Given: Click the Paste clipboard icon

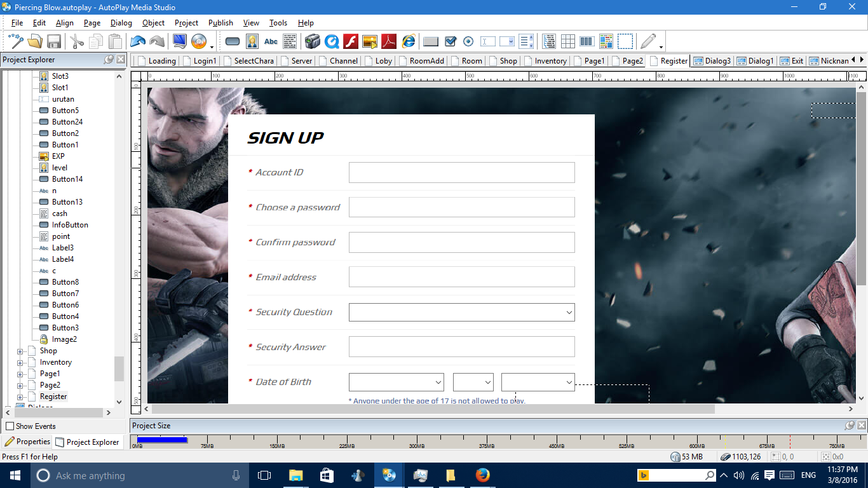Looking at the screenshot, I should [115, 42].
